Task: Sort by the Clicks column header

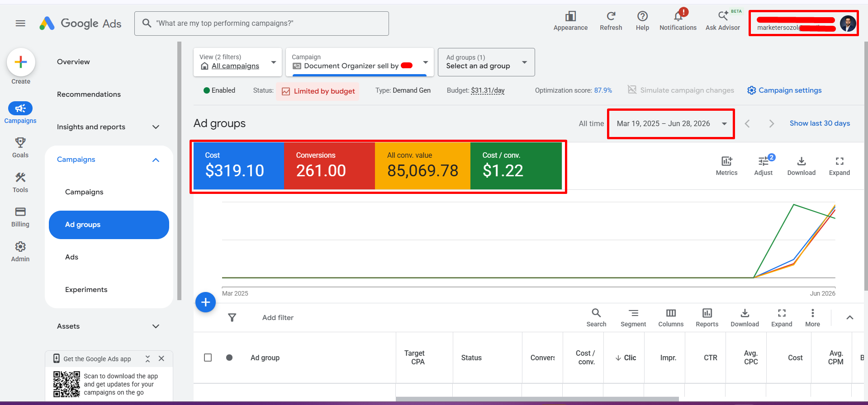Action: (x=626, y=358)
